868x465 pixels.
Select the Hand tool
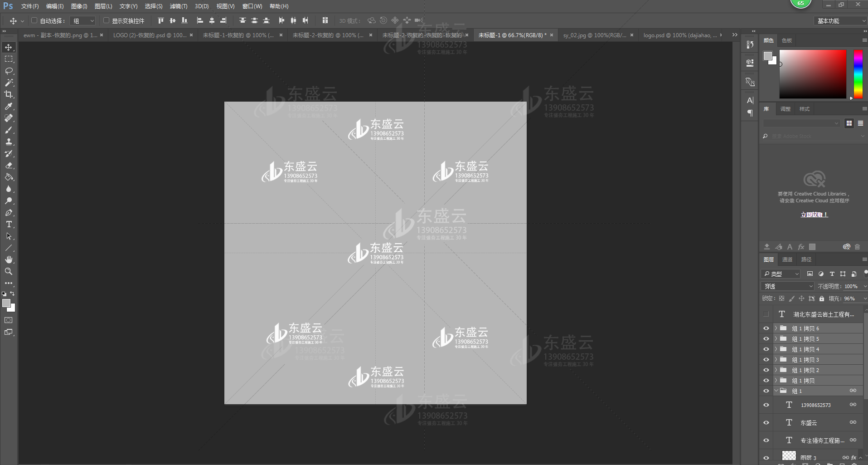(9, 259)
